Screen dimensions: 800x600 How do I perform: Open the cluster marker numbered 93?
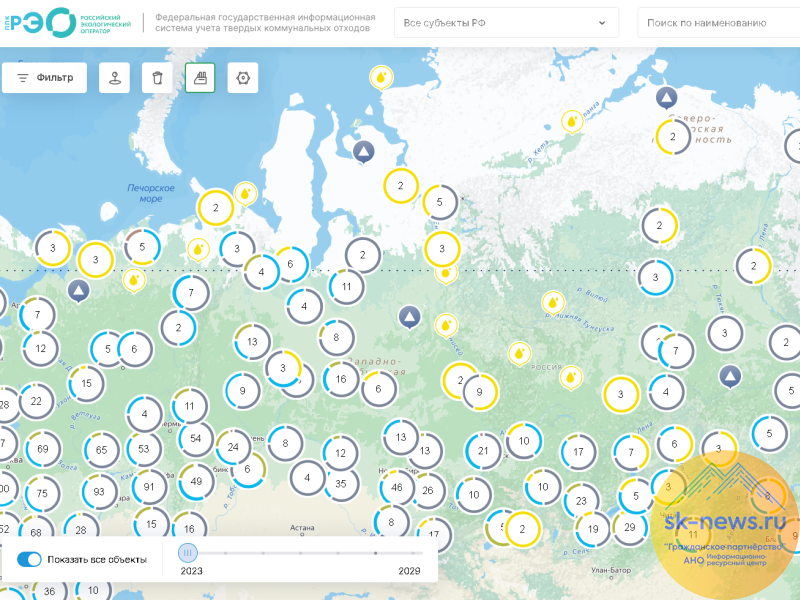(99, 492)
